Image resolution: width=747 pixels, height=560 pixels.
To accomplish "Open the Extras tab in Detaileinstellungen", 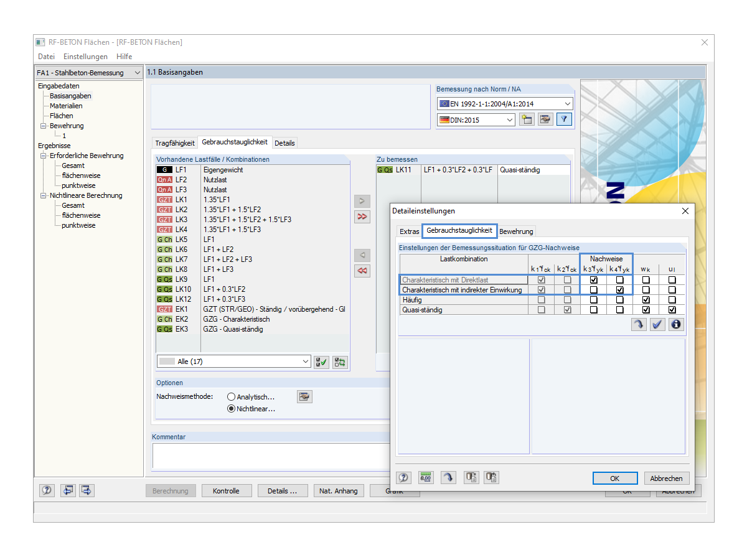I will (x=409, y=231).
